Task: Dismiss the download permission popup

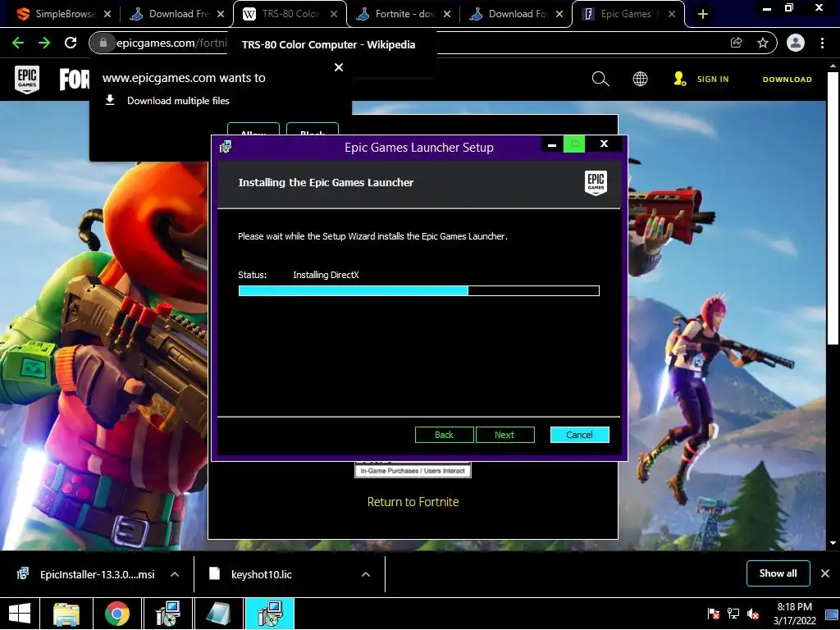Action: (339, 67)
